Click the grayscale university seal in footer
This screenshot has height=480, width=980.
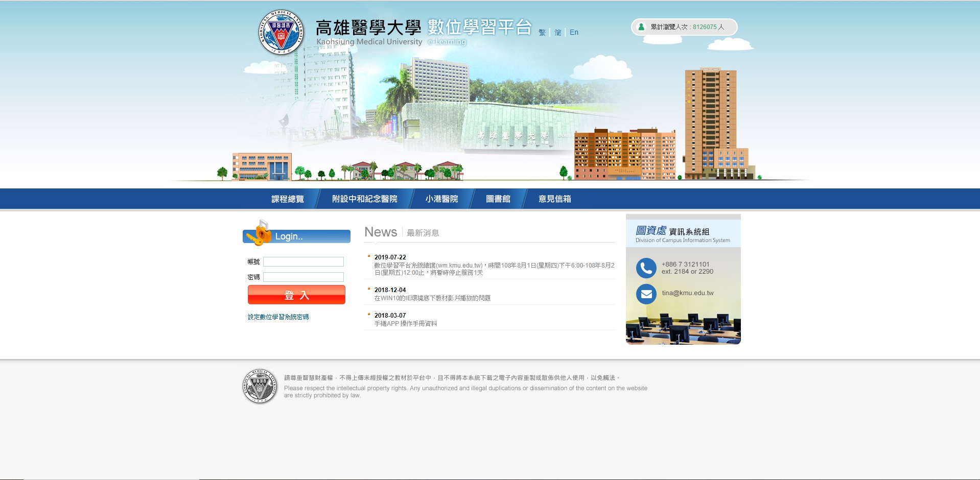[x=260, y=387]
